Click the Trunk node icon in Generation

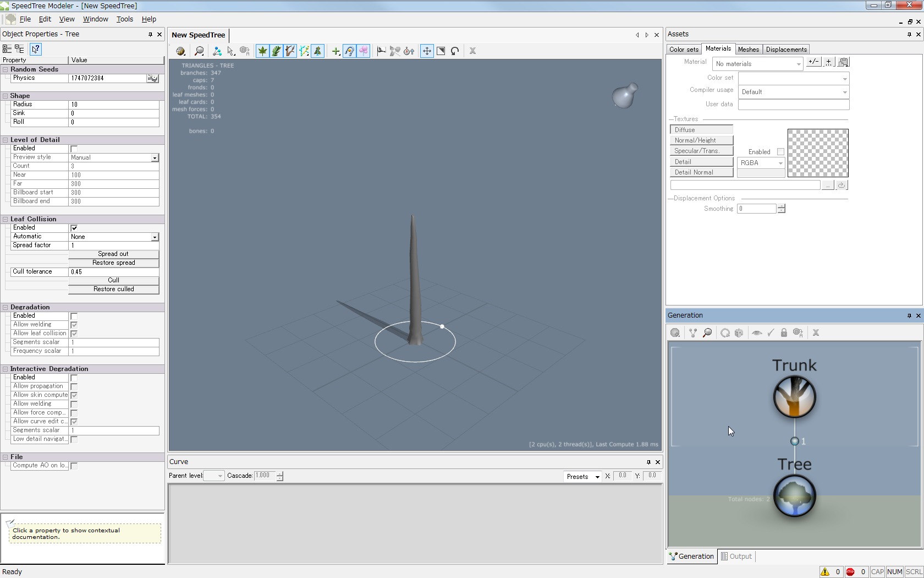[794, 397]
